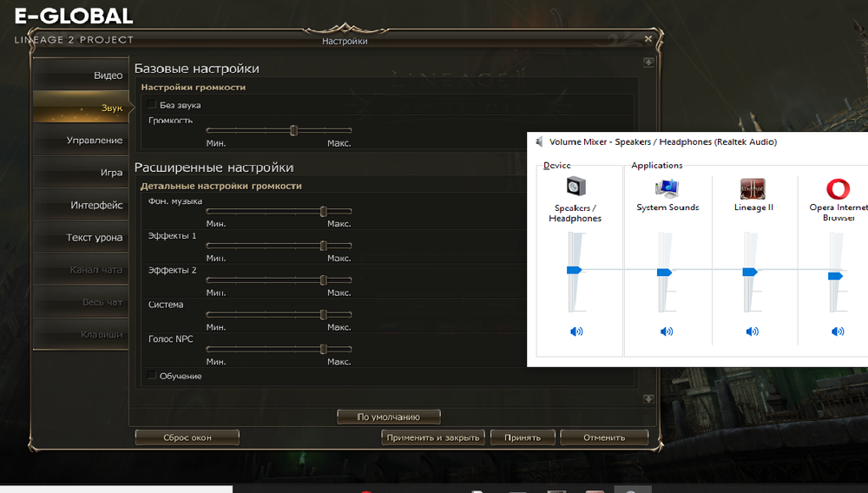The height and width of the screenshot is (493, 868).
Task: Mute System Sounds in the mixer
Action: pos(667,332)
